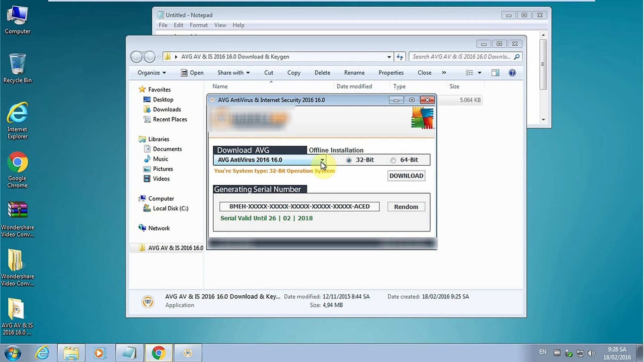644x362 pixels.
Task: Open Windows Media Player from taskbar
Action: (99, 353)
